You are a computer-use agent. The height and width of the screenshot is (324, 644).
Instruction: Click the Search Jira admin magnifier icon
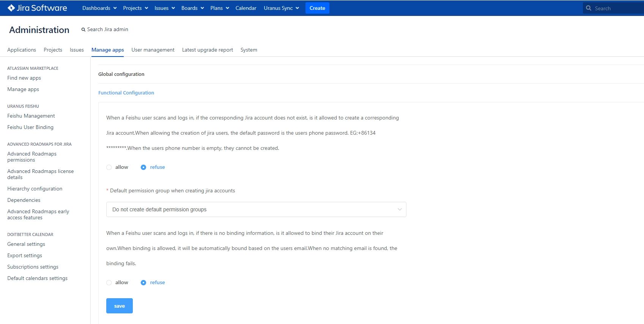[83, 30]
